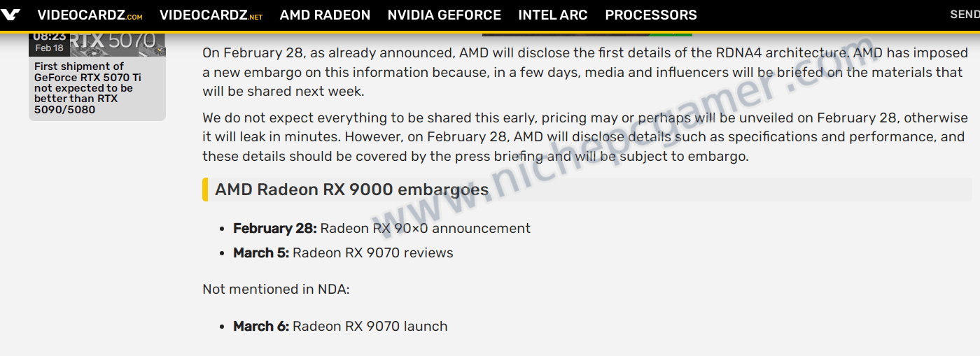Click the VideoCardz logo icon
Viewport: 980px width, 356px height.
(x=11, y=15)
